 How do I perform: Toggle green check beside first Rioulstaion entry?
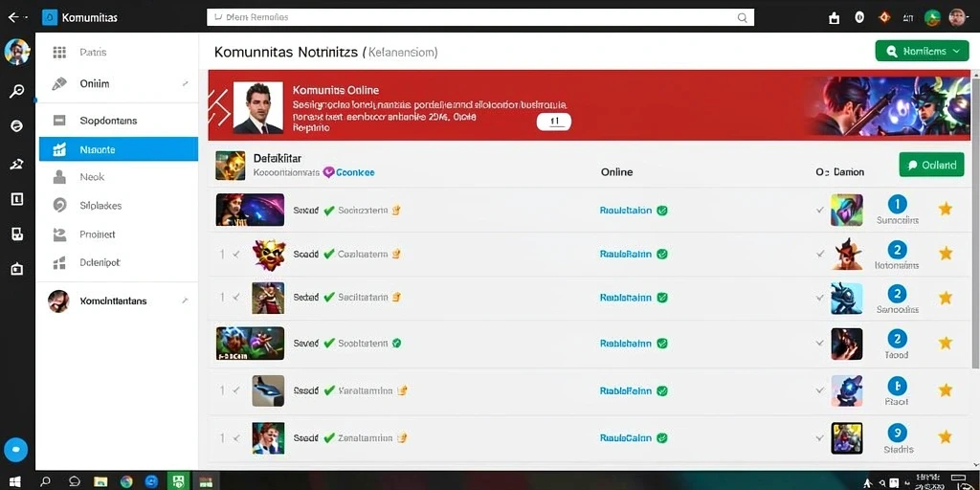(662, 211)
